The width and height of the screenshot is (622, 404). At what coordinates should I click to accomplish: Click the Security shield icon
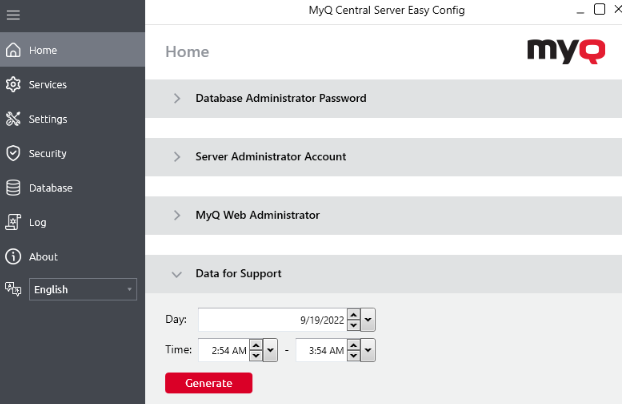coord(14,153)
